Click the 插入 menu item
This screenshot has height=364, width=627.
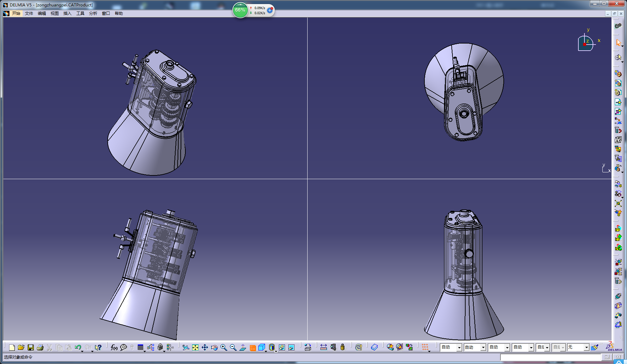68,13
